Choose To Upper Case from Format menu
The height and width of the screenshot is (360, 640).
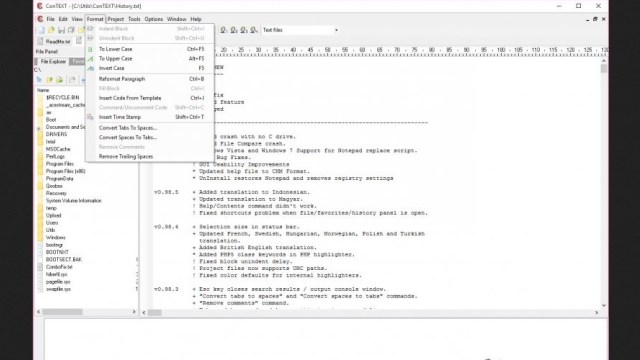[x=150, y=59]
